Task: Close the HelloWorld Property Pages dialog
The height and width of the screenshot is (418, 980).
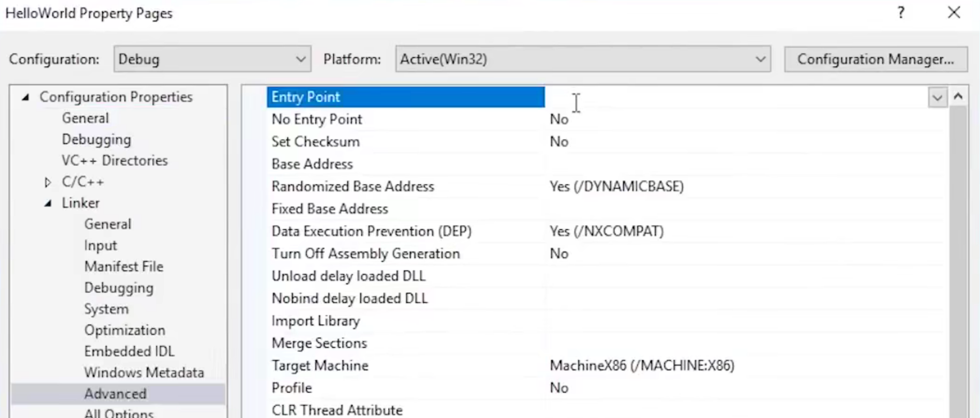Action: [x=954, y=13]
